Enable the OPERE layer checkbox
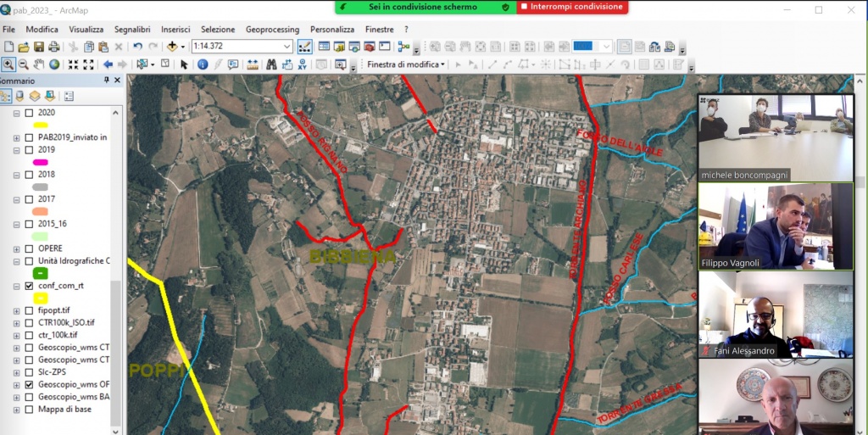The height and width of the screenshot is (435, 868). (x=29, y=248)
